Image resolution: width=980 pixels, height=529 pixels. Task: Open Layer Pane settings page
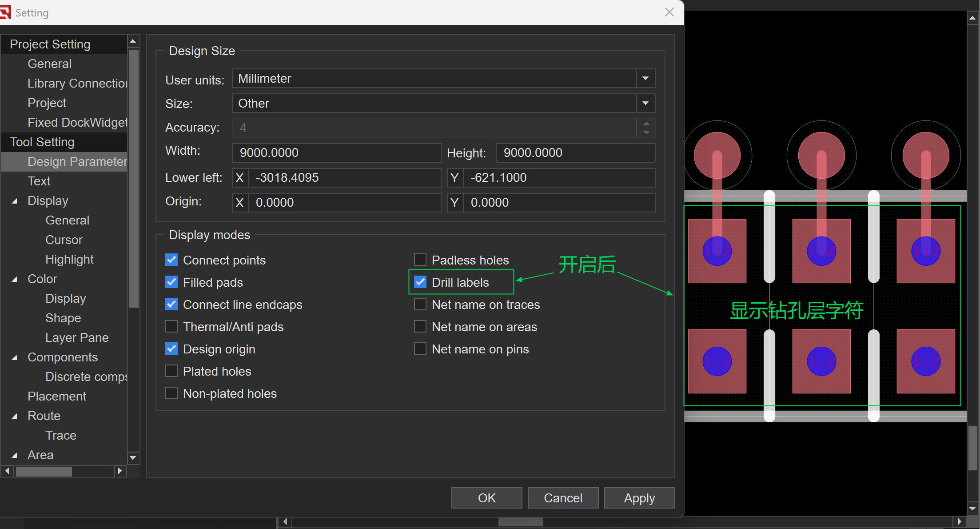tap(77, 337)
